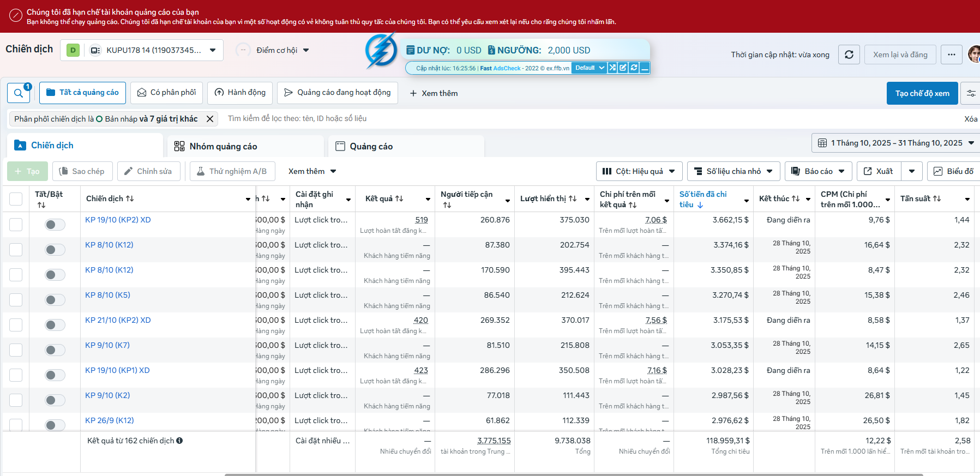The width and height of the screenshot is (980, 476).
Task: Sort by the Kết quả column arrows
Action: click(399, 198)
